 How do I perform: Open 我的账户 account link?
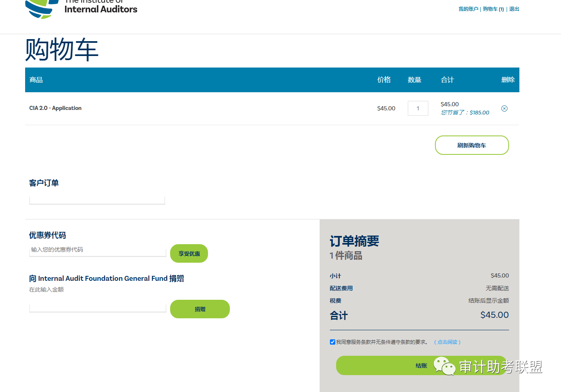(x=468, y=9)
